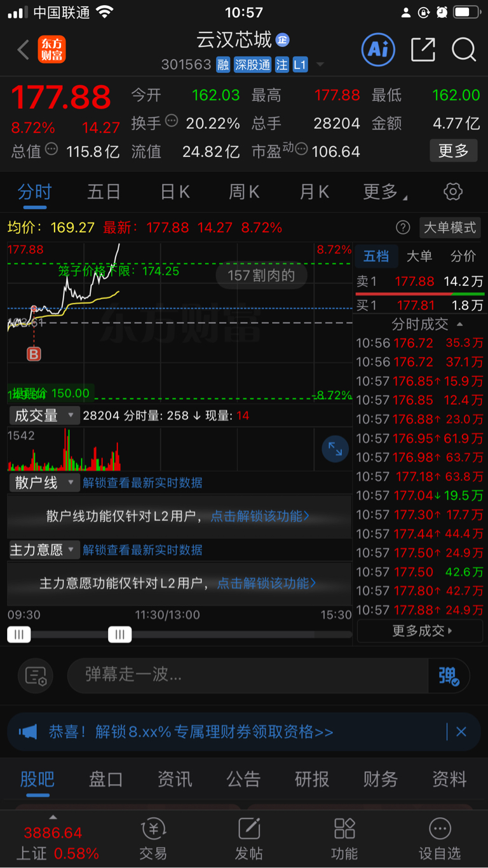Open chart settings gear icon

[453, 191]
